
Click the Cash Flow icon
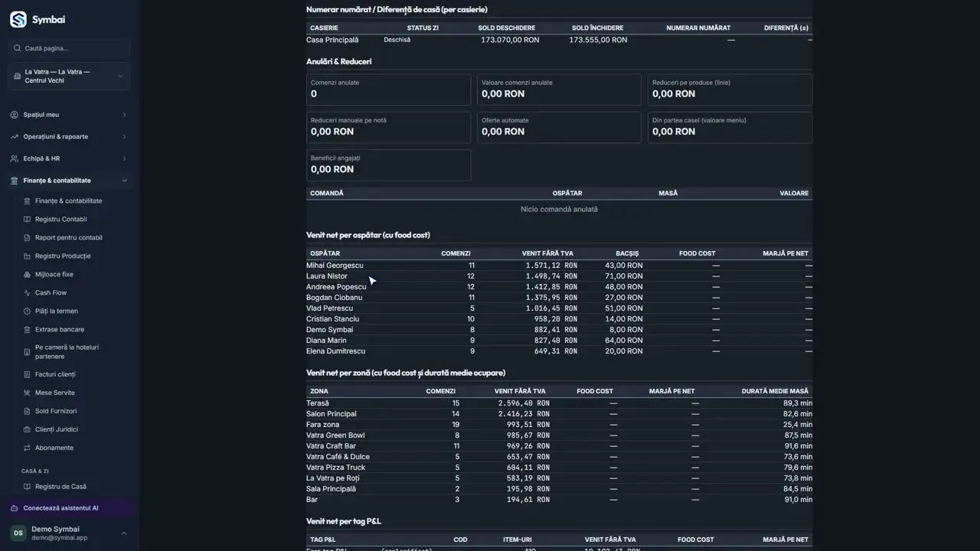(x=27, y=293)
